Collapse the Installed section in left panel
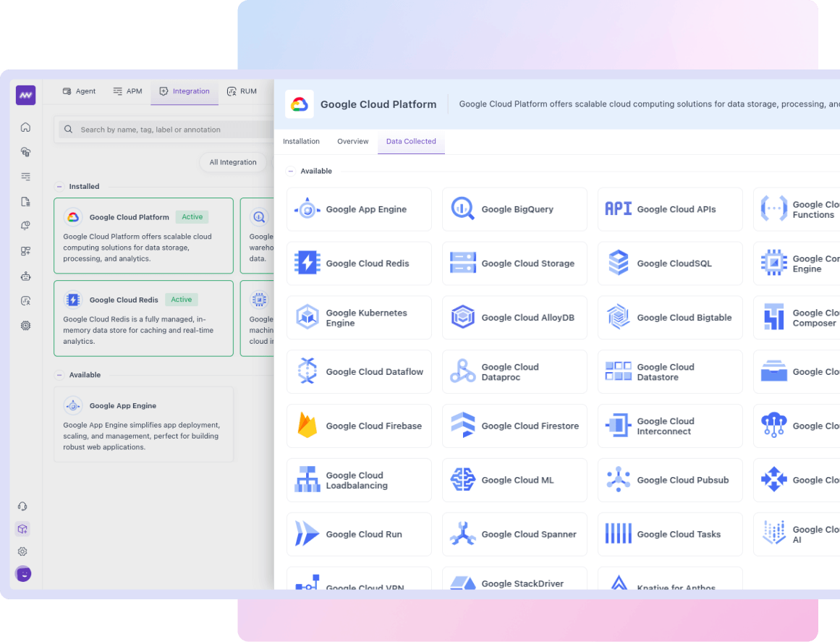Screen dimensions: 840x642 59,187
